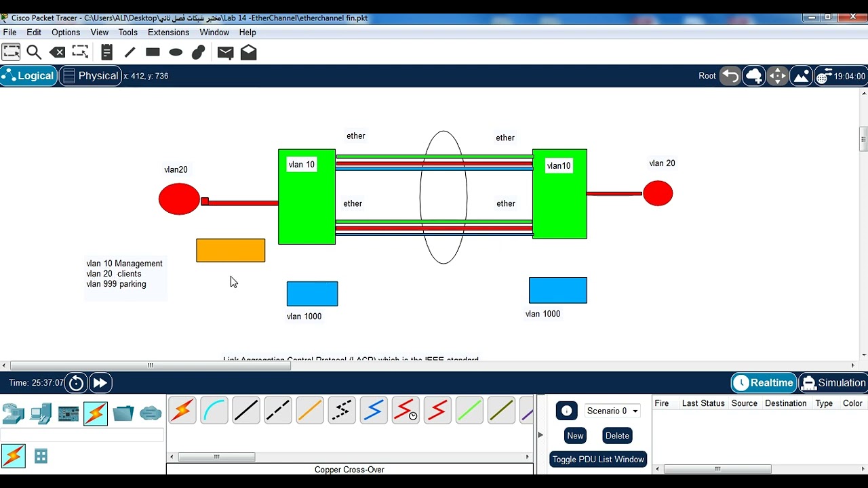This screenshot has height=488, width=868.
Task: Click the workspace horizontal scrollbar thumb
Action: (151, 365)
